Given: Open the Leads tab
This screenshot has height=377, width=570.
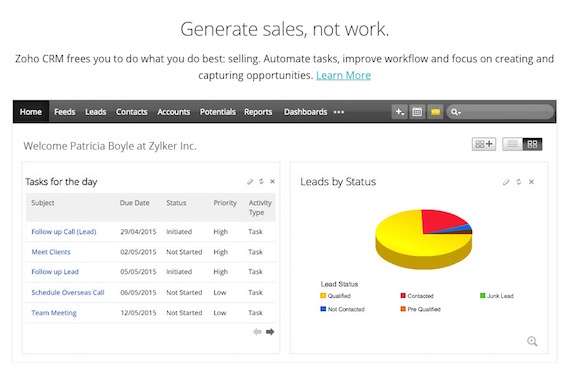Looking at the screenshot, I should [96, 112].
